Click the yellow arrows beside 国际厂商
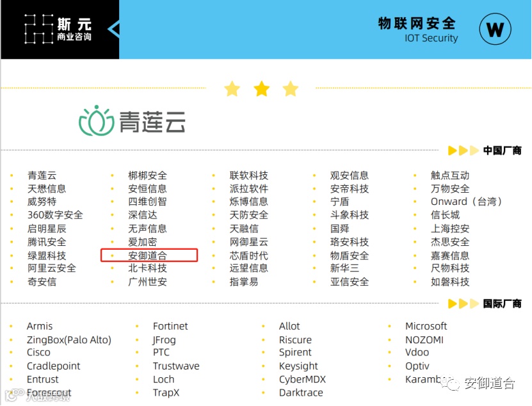 click(x=463, y=304)
